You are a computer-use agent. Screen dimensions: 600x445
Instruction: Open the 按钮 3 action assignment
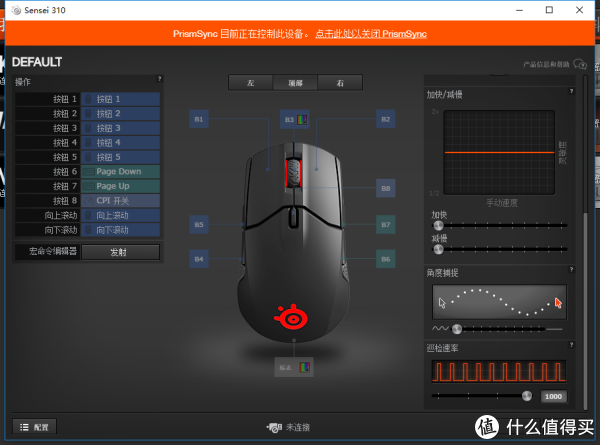[120, 128]
